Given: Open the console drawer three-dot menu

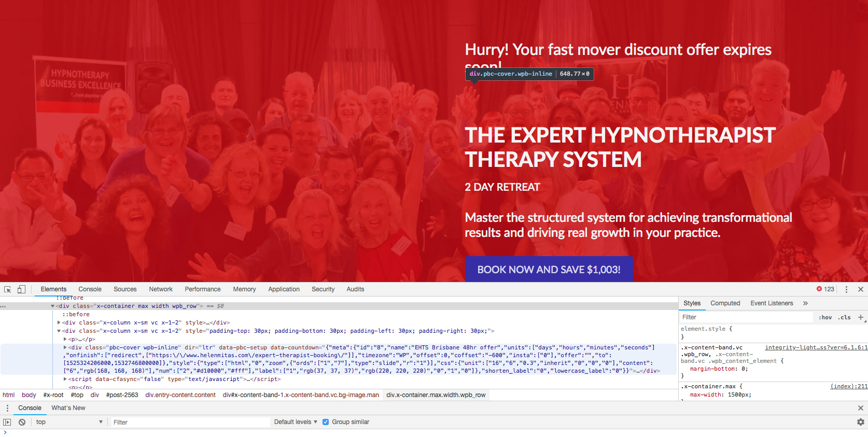Looking at the screenshot, I should (x=7, y=408).
